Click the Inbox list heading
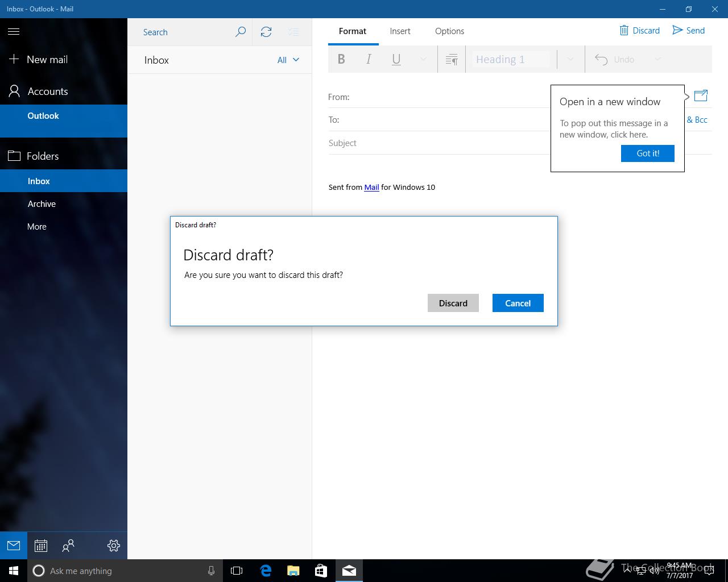Image resolution: width=728 pixels, height=582 pixels. coord(156,60)
